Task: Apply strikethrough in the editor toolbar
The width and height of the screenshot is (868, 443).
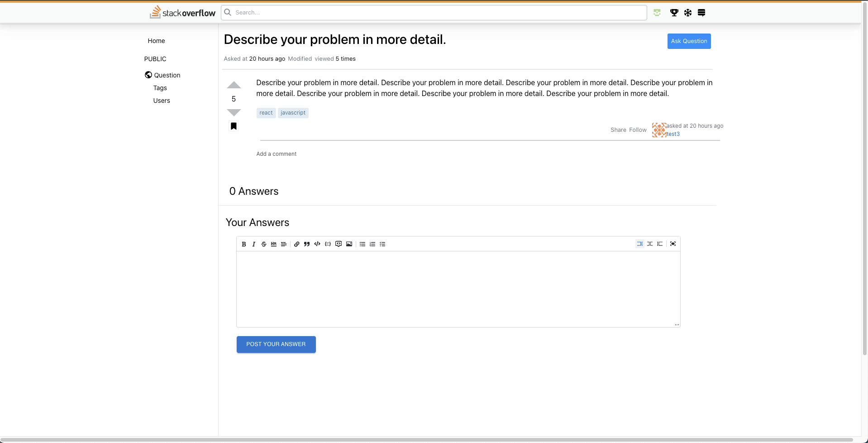Action: [264, 244]
